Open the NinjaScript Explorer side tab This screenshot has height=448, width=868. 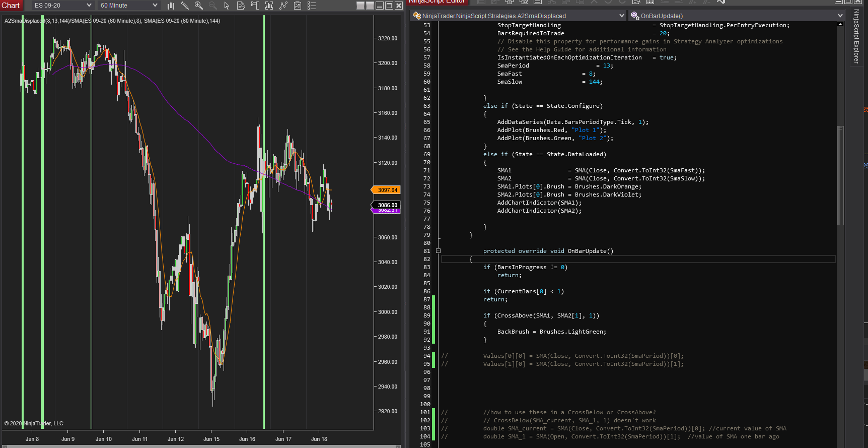(x=856, y=36)
